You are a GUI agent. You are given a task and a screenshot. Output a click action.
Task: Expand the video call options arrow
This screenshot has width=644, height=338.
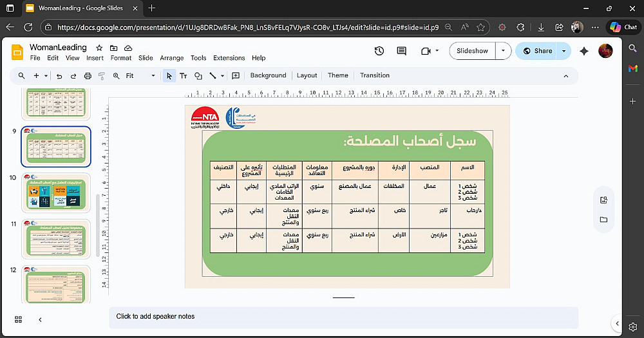tap(437, 51)
